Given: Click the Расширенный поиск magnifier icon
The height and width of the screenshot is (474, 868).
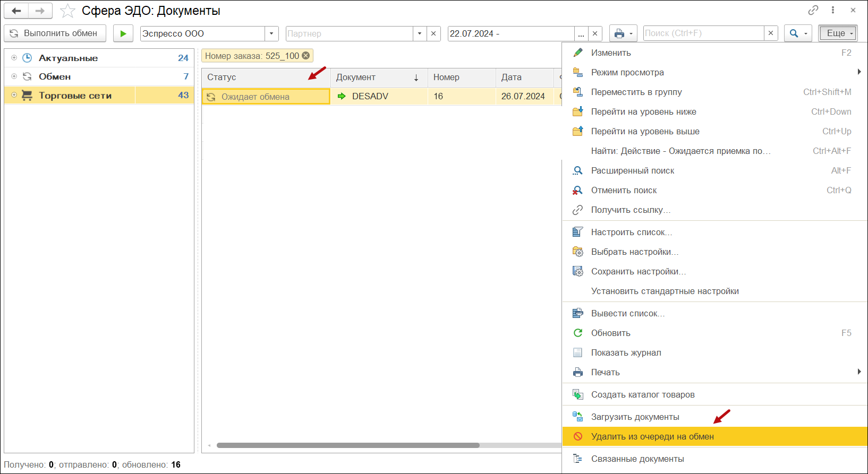Looking at the screenshot, I should (x=578, y=170).
